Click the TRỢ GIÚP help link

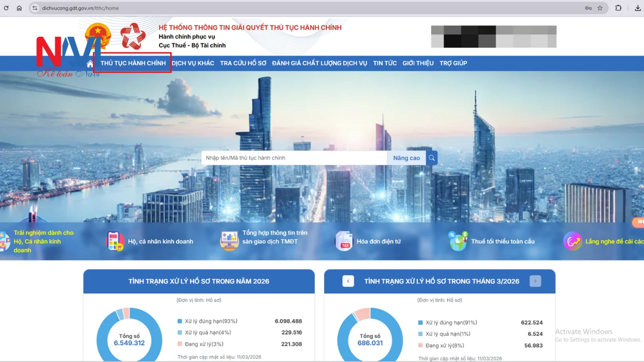(x=453, y=63)
